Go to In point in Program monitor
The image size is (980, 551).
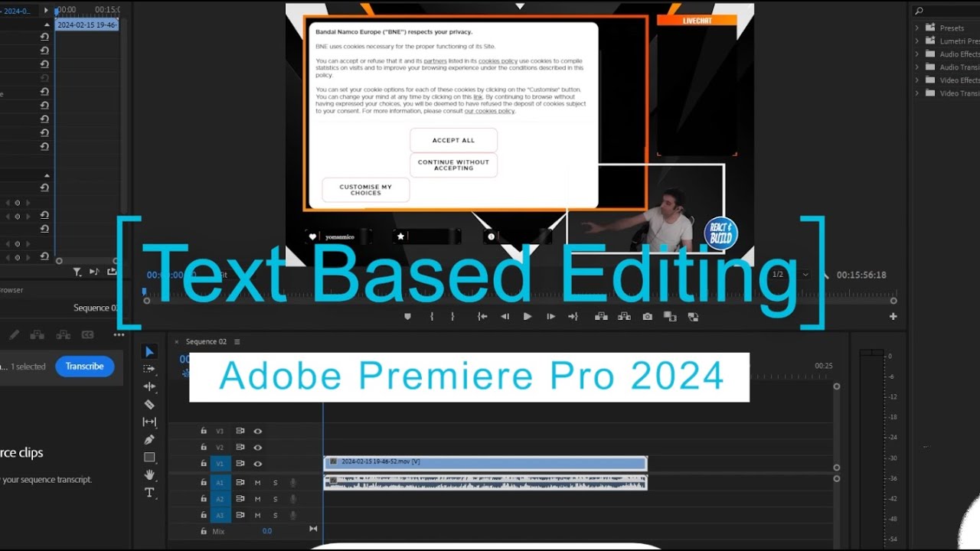tap(482, 316)
